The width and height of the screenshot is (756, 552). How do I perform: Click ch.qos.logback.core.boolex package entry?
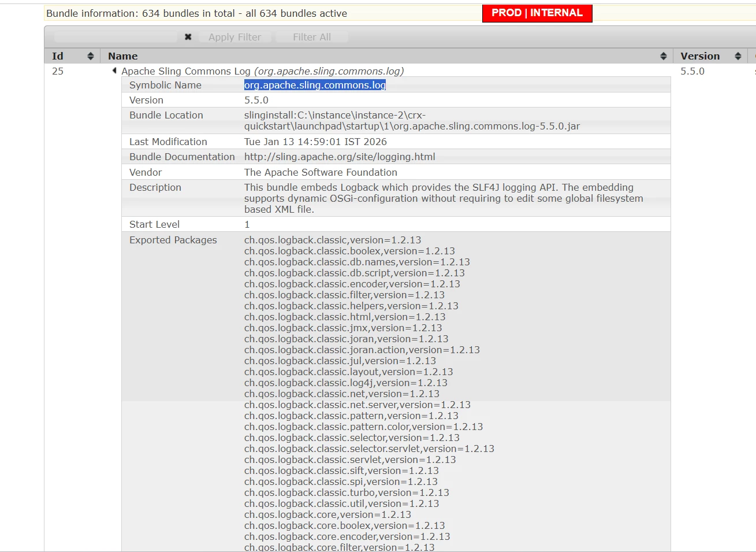click(x=344, y=525)
